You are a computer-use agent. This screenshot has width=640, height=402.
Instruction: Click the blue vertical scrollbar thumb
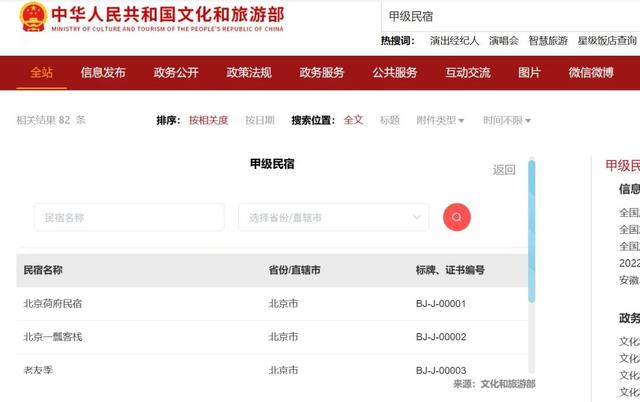pyautogui.click(x=531, y=231)
